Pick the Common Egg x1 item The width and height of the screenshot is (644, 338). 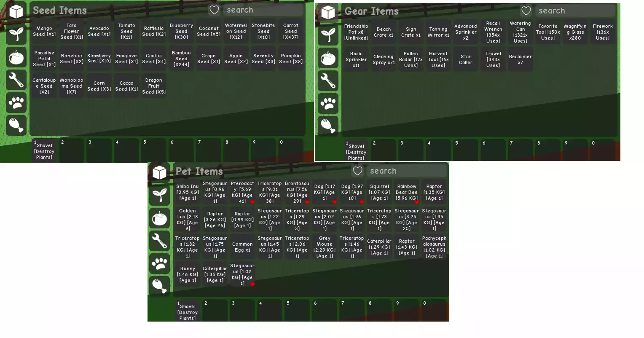[242, 247]
